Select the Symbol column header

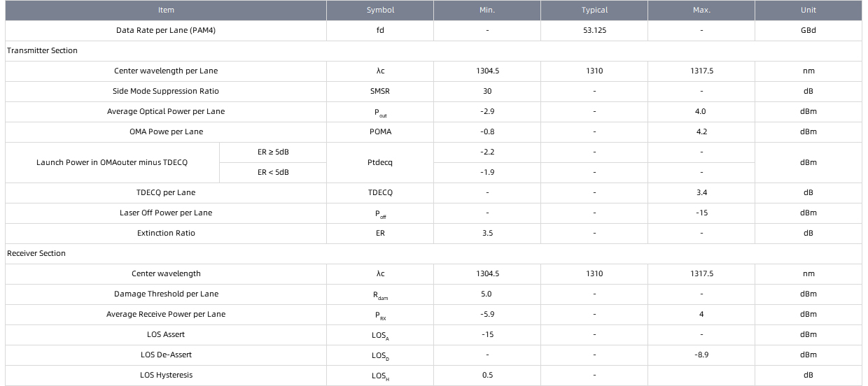point(380,10)
